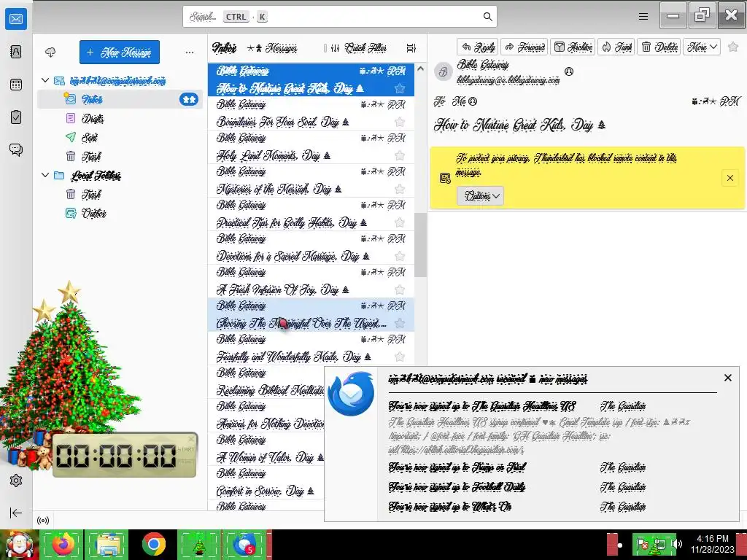Toggle star on Holy Land Moments message
Viewport: 747px width, 560px height.
400,155
